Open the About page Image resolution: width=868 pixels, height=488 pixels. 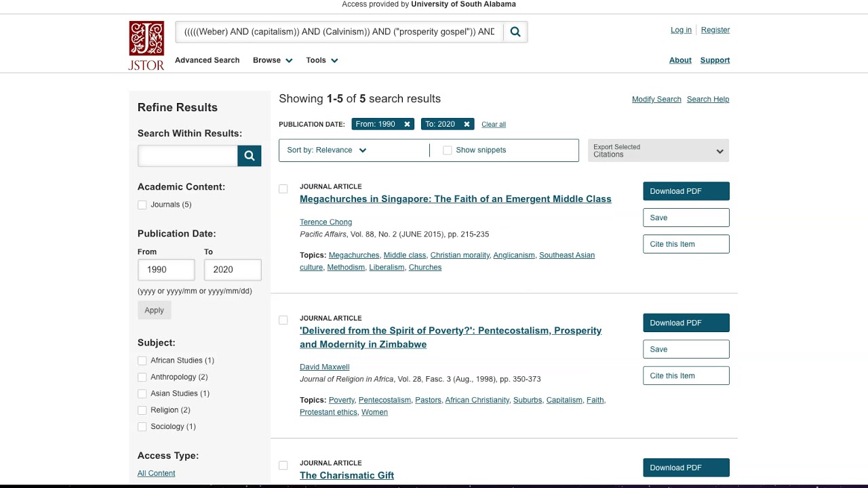(680, 60)
